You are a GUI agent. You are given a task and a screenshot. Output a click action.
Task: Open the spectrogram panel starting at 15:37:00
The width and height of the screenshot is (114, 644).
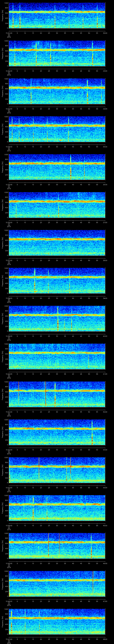pyautogui.click(x=57, y=243)
